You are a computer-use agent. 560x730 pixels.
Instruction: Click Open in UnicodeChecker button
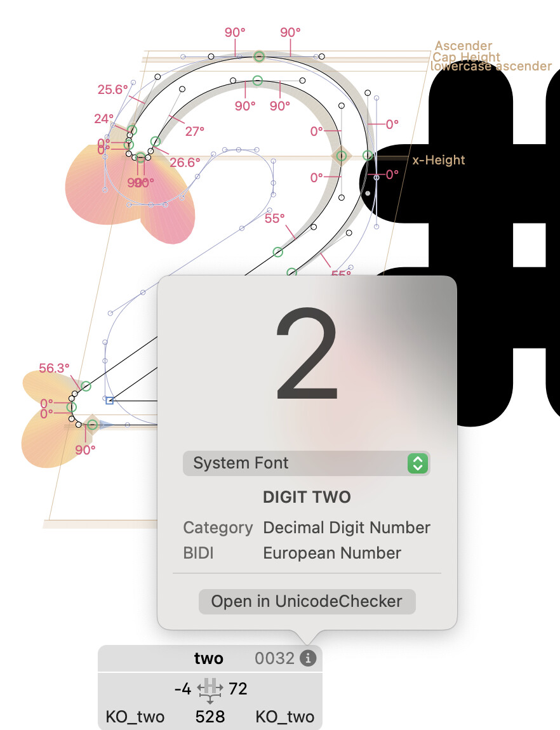(307, 602)
